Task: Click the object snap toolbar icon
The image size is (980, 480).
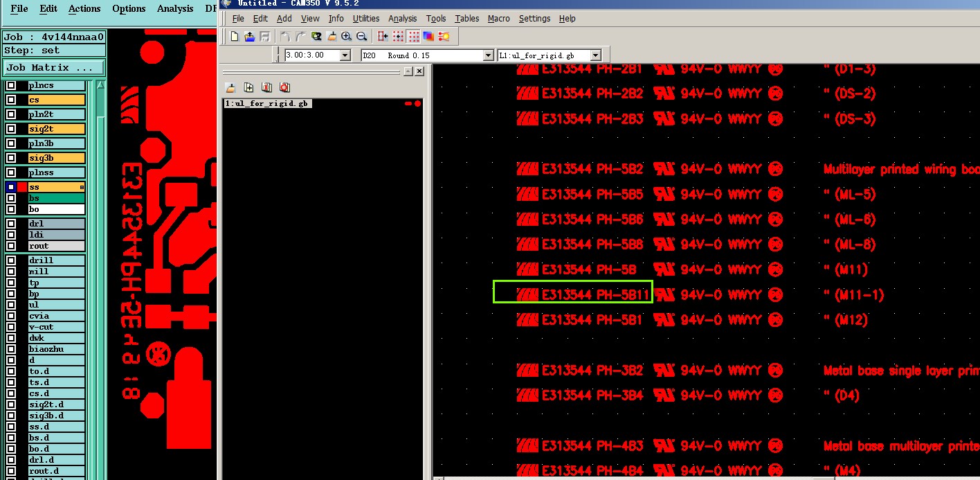Action: click(x=383, y=36)
